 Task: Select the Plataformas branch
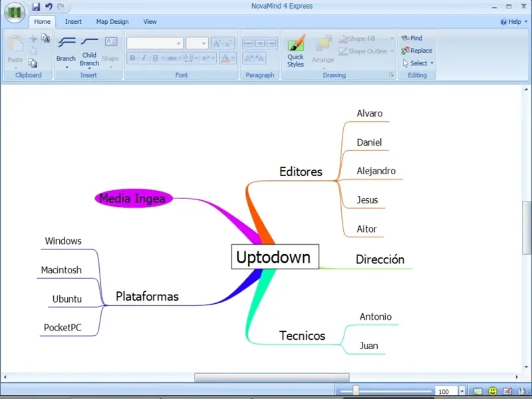coord(147,296)
